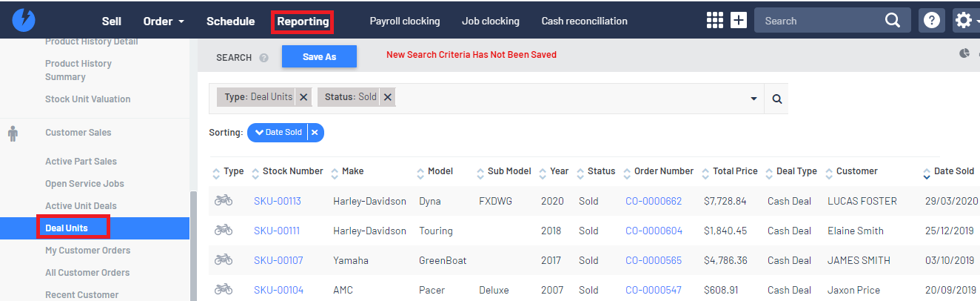
Task: Open stock number SKU-00113 link
Action: tap(277, 201)
